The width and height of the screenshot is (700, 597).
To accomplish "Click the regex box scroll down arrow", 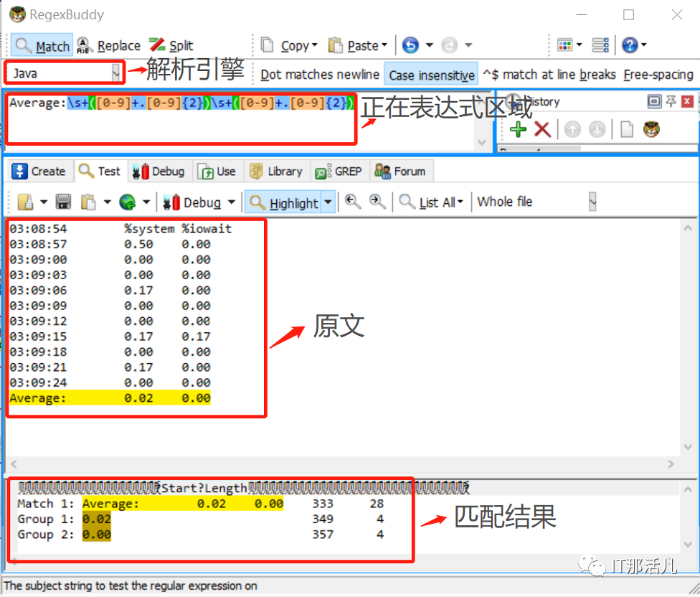I will (x=482, y=143).
